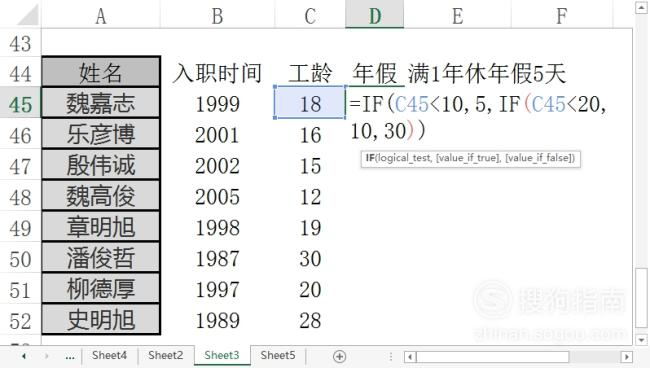Click horizontal scrollbar left arrow
650x368 pixels.
pyautogui.click(x=410, y=356)
